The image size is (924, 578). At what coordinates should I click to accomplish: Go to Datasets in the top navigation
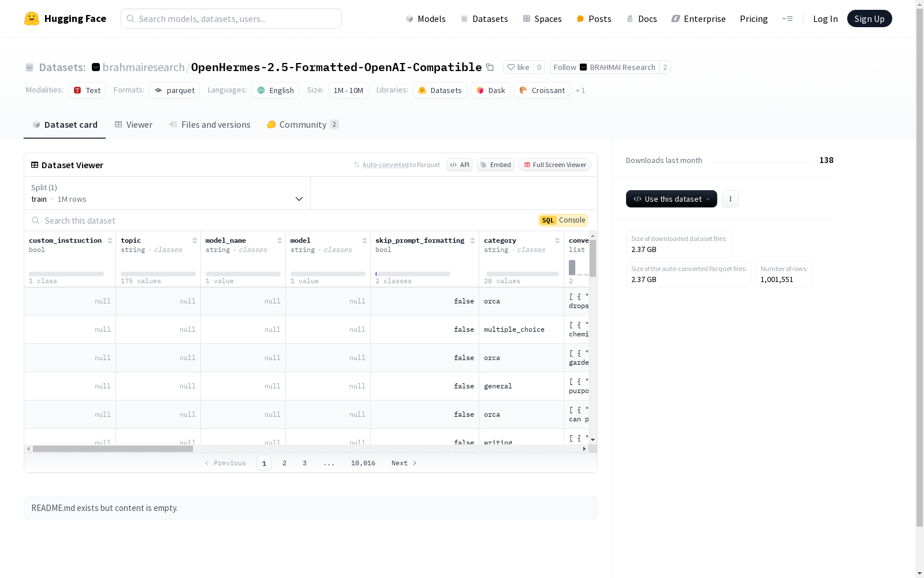(484, 18)
